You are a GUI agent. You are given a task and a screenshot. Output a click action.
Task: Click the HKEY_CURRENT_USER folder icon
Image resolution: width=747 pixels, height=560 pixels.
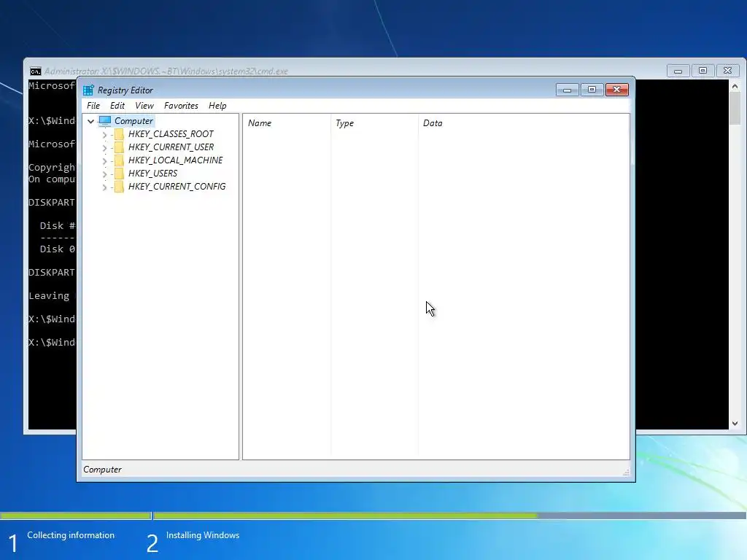click(x=119, y=147)
